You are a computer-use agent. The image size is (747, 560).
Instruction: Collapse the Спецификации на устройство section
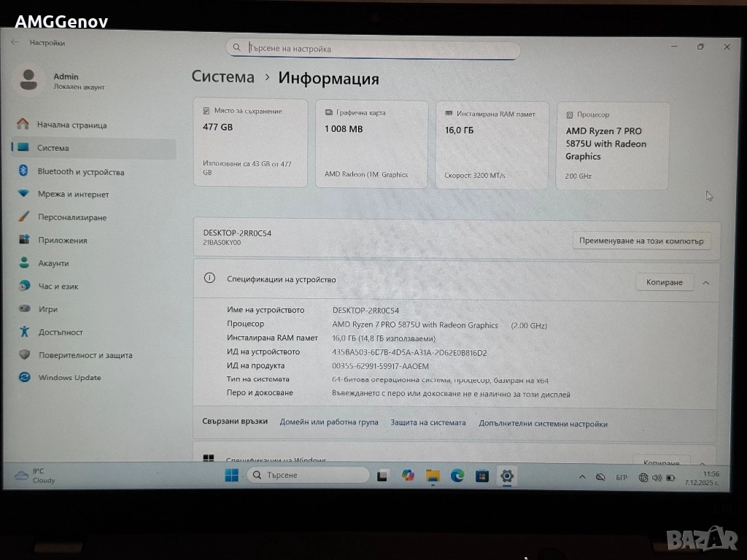coord(705,282)
